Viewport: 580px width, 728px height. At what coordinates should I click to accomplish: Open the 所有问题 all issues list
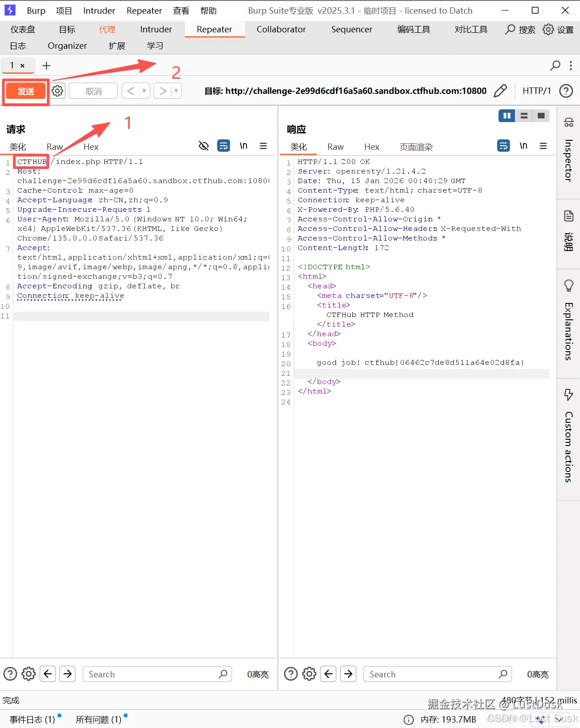(x=99, y=719)
